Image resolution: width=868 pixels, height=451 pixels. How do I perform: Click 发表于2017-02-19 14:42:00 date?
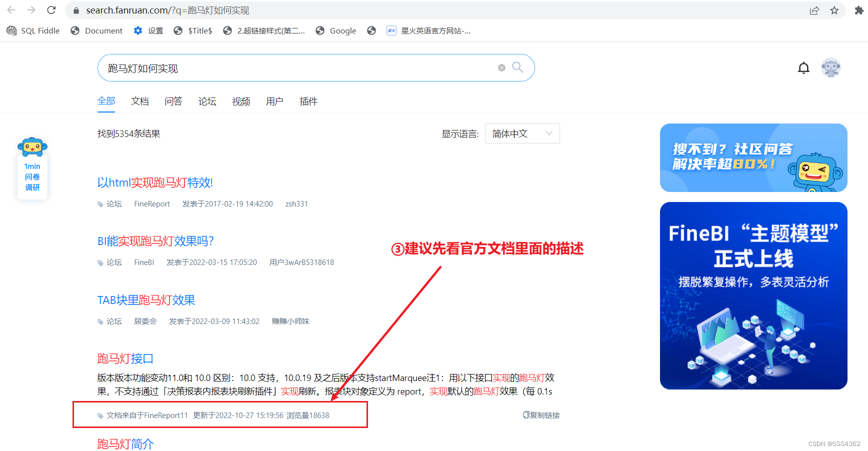[x=227, y=204]
